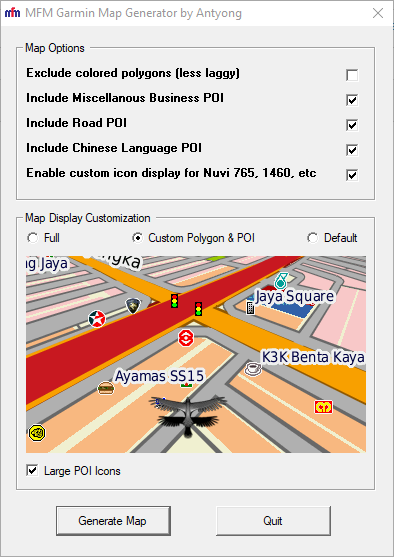Click the coffee cup cafe icon
This screenshot has width=394, height=557.
(x=253, y=369)
